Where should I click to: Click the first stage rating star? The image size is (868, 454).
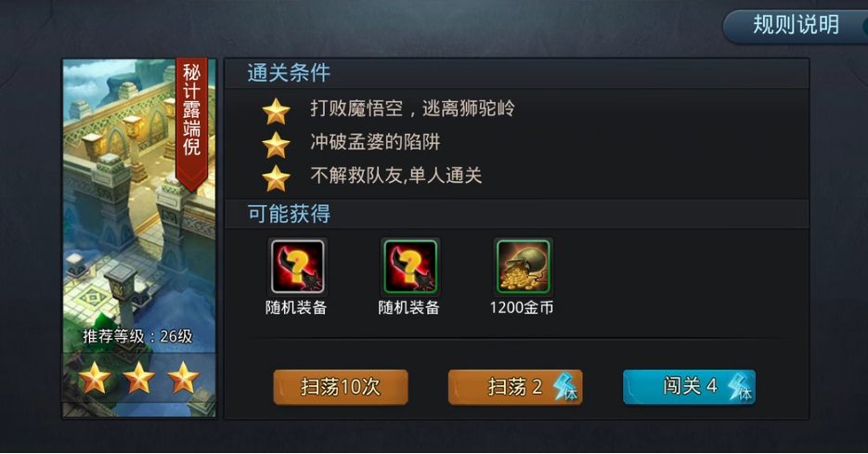point(94,378)
